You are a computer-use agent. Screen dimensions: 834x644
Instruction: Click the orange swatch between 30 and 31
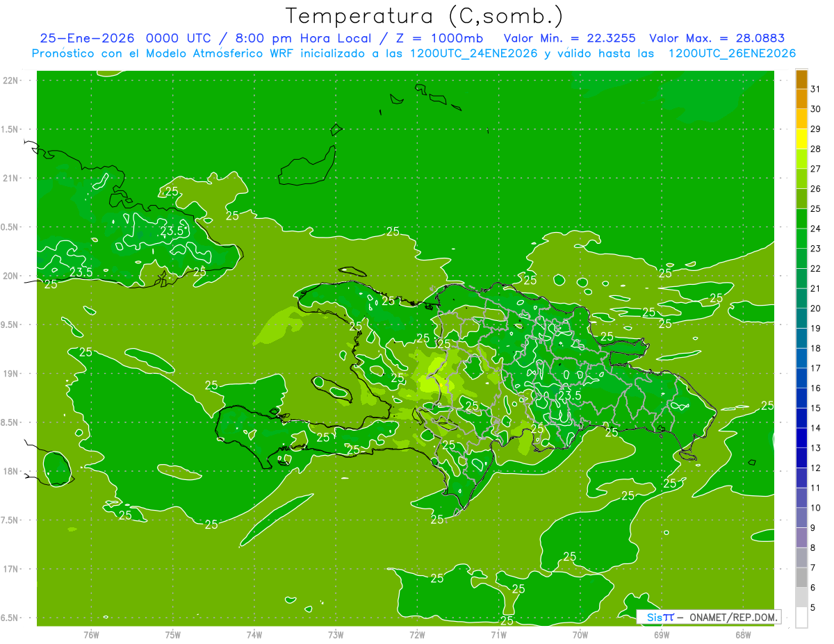801,99
